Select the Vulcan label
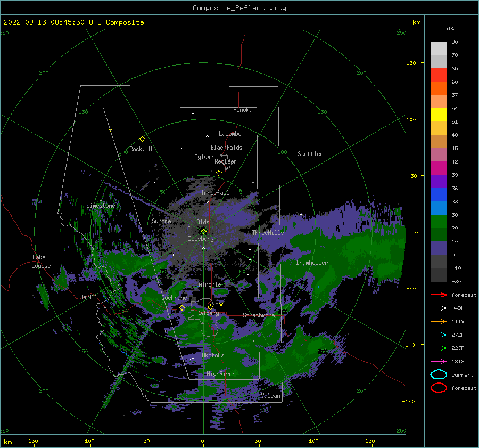479x448 pixels. click(270, 396)
